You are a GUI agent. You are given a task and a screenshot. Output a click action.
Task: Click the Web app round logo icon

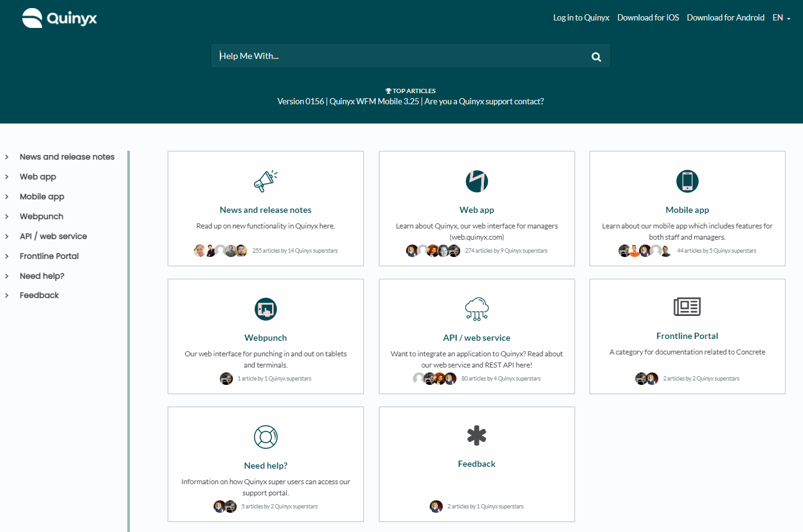click(477, 181)
